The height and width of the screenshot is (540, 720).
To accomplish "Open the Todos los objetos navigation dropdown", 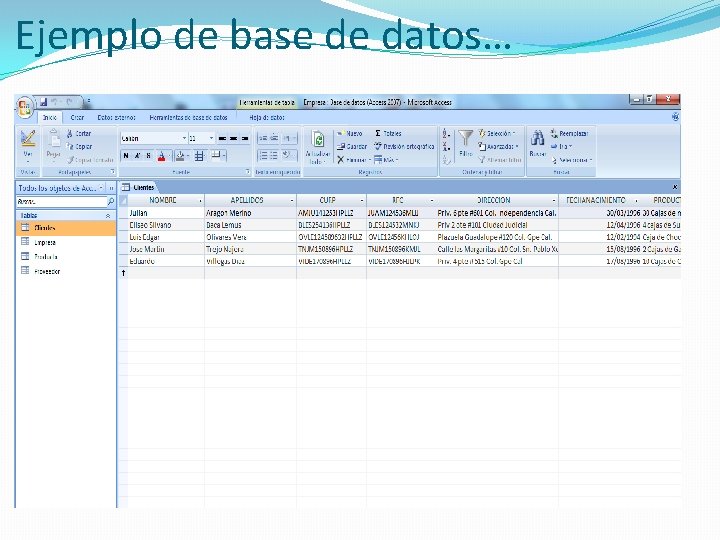I will pyautogui.click(x=101, y=188).
